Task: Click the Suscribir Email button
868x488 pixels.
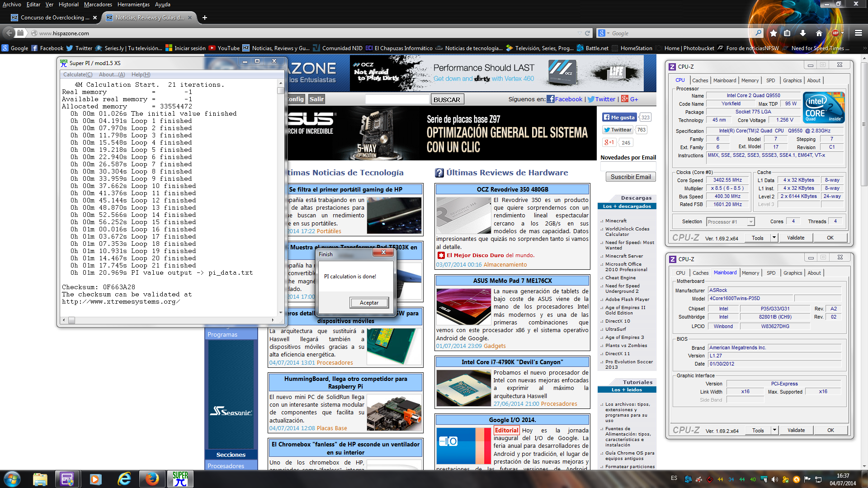Action: (630, 177)
